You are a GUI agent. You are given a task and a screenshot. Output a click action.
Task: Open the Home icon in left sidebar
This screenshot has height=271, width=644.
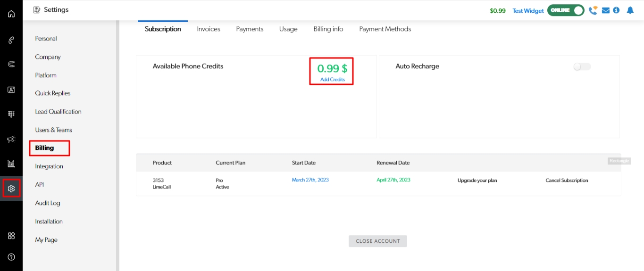point(11,14)
